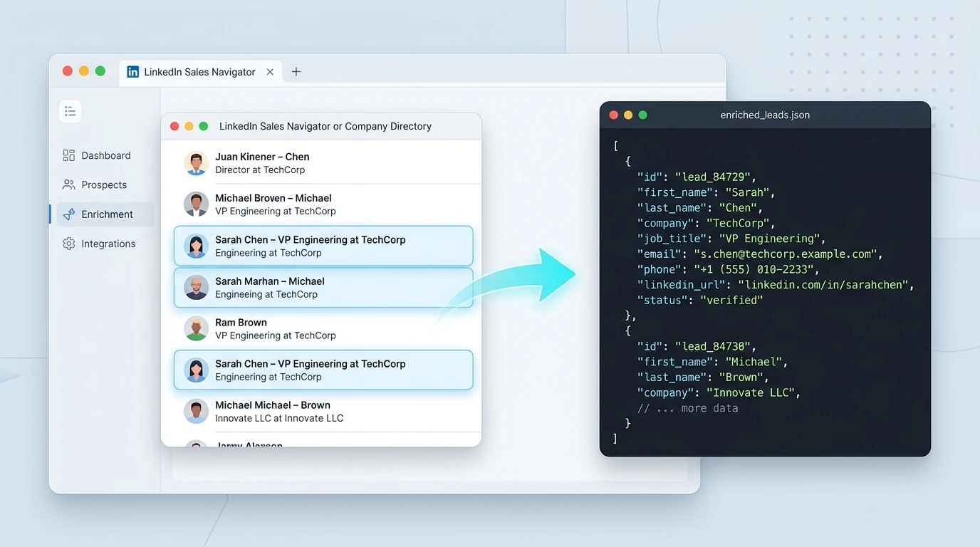Select the name "Sarah Marhan – Michael"
Screen dimensions: 980x547
coord(270,281)
